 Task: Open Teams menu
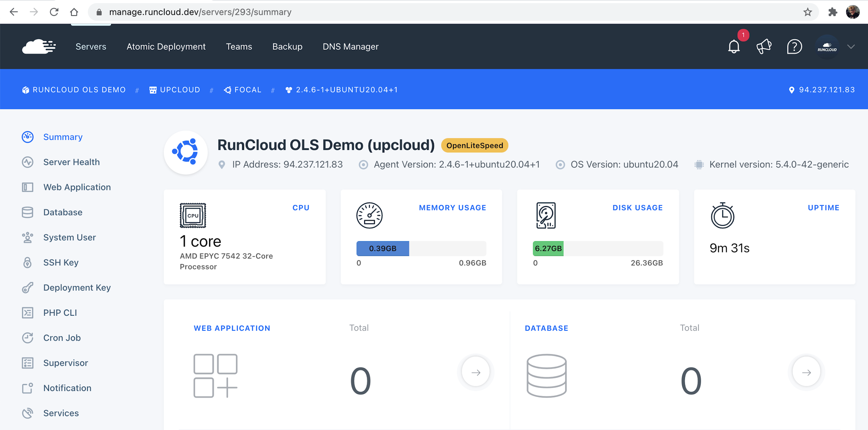pos(239,47)
